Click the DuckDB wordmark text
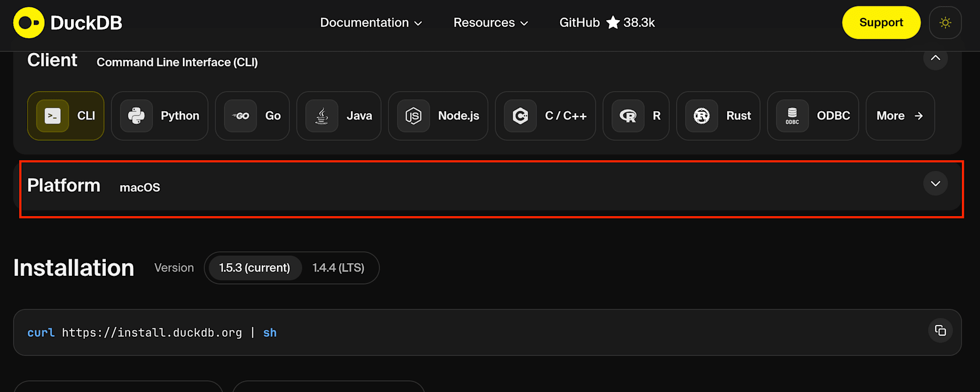Viewport: 980px width, 392px height. [x=86, y=23]
